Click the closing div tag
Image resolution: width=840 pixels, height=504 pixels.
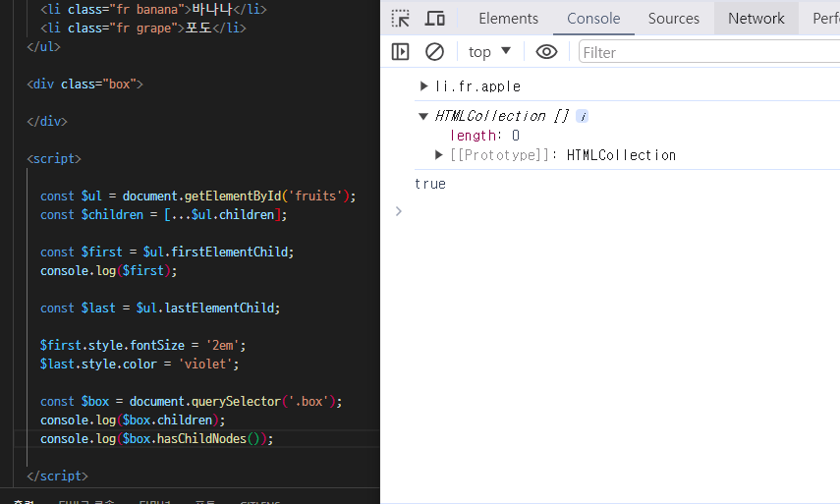coord(47,122)
